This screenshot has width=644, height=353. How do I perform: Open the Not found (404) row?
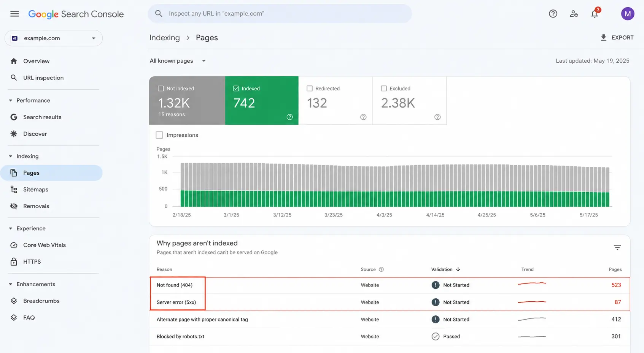click(390, 285)
